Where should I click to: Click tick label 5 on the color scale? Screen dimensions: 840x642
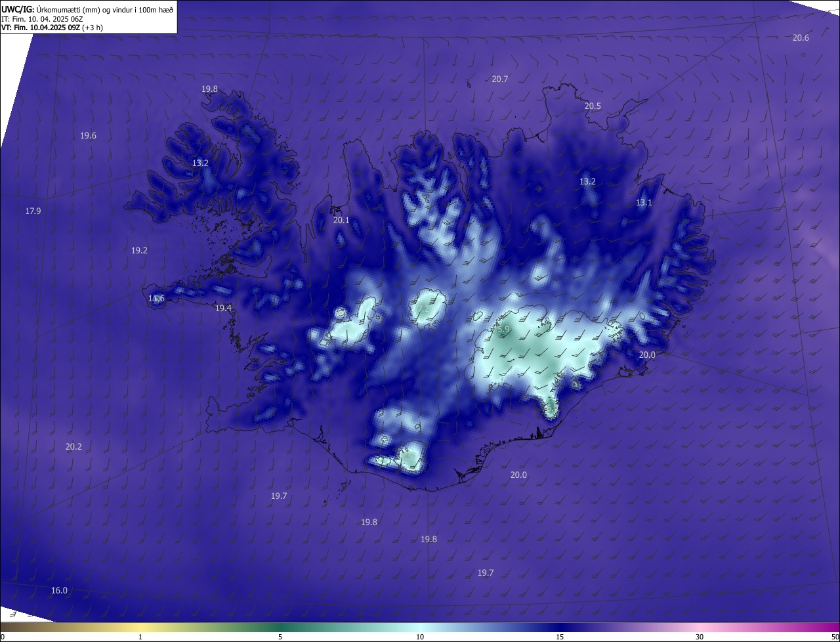[280, 637]
